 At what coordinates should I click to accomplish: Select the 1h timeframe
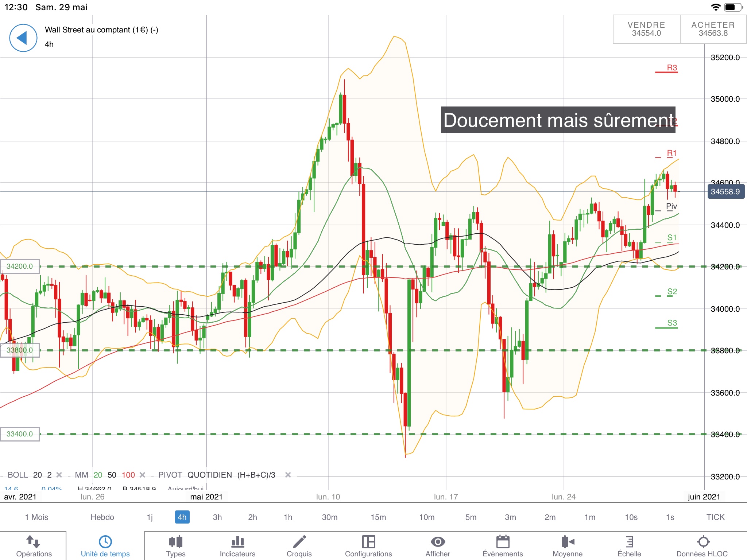pyautogui.click(x=288, y=517)
